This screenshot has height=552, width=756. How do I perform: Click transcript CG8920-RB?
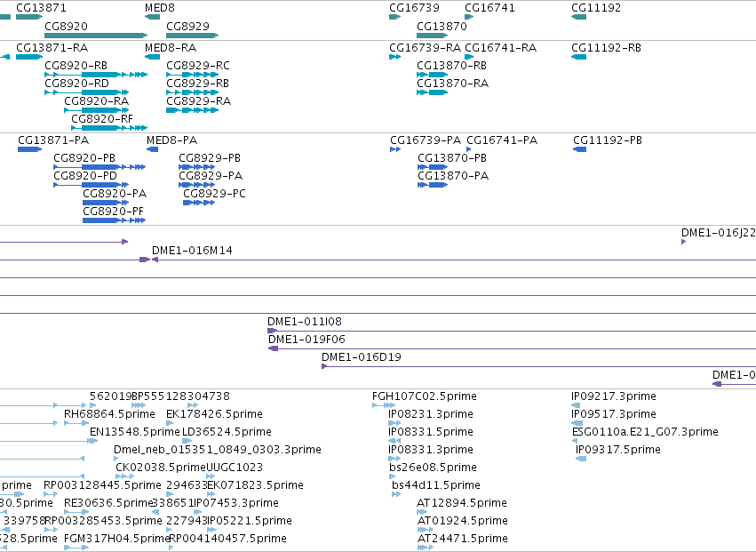click(76, 66)
